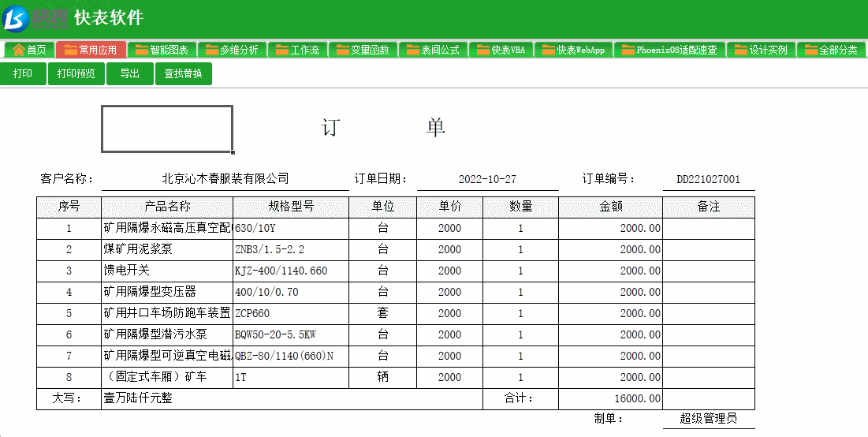Click the folder icon on 常用应用 tab
The width and height of the screenshot is (868, 437).
(71, 50)
